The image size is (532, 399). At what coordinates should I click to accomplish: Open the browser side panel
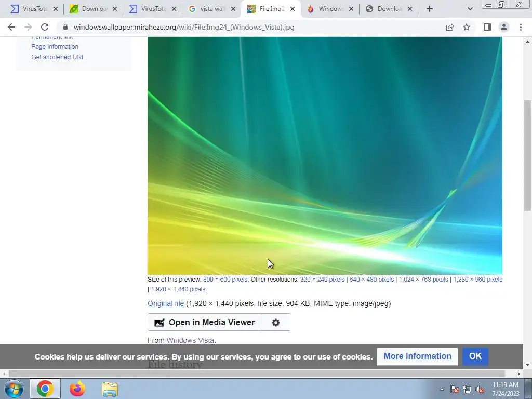click(487, 27)
